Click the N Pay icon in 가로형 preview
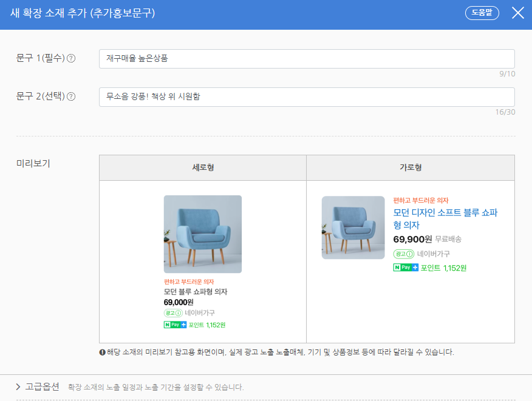 tap(401, 267)
